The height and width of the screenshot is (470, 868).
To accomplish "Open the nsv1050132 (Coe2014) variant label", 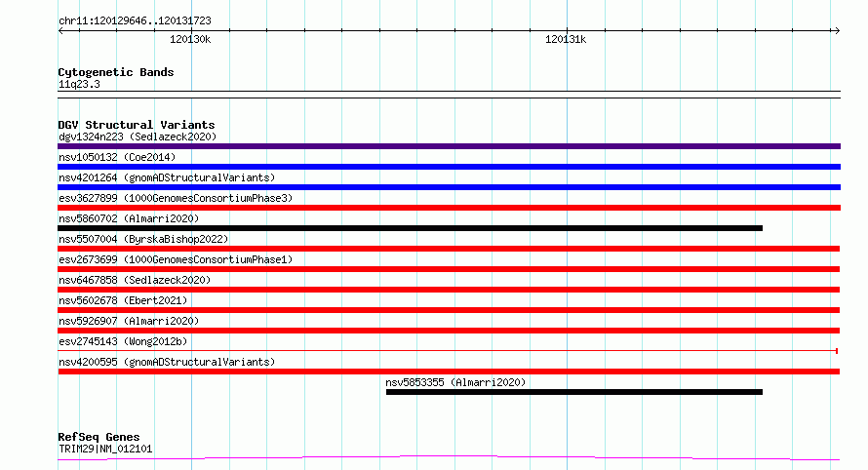I will (117, 157).
